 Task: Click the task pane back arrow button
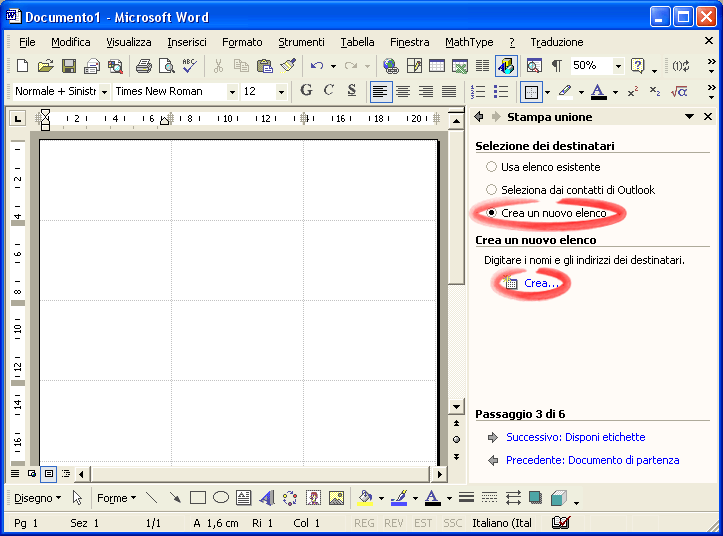[x=479, y=117]
